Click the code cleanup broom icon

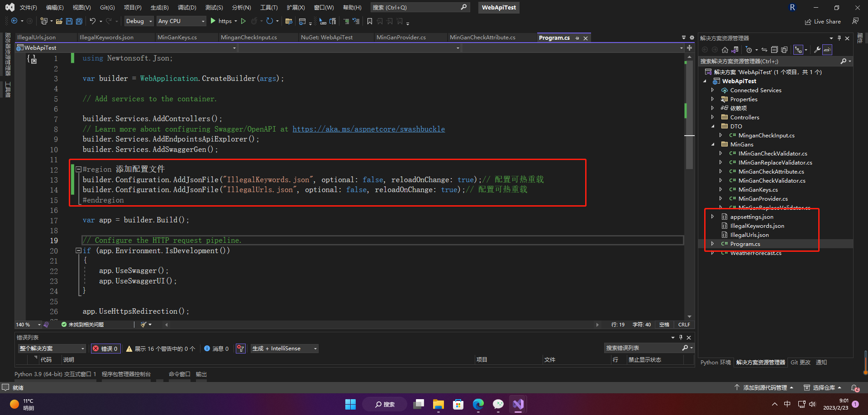(x=143, y=325)
